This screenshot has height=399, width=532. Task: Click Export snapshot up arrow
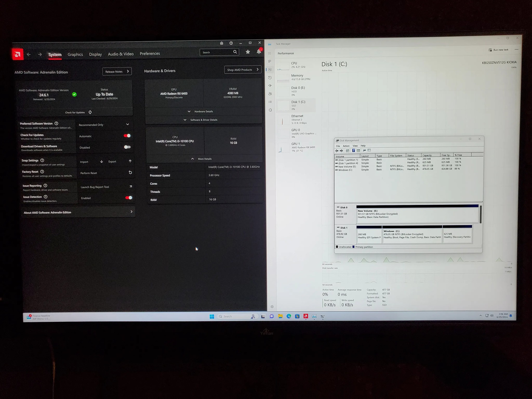pyautogui.click(x=130, y=161)
